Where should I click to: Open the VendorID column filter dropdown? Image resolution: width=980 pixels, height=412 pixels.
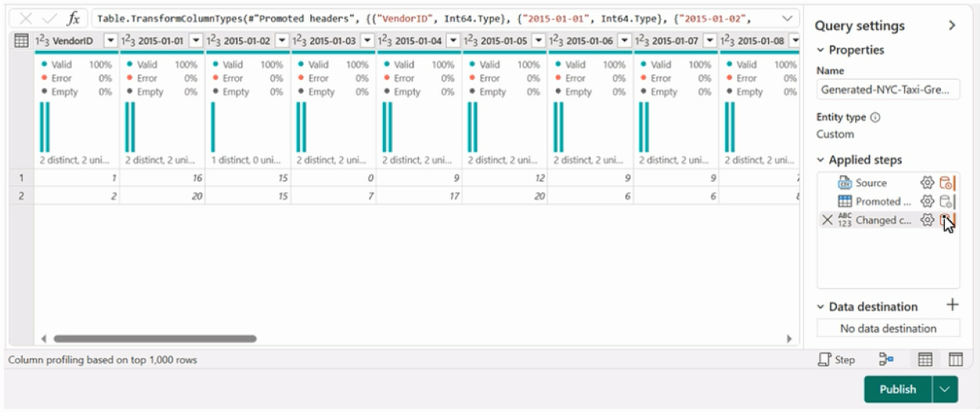pyautogui.click(x=110, y=40)
